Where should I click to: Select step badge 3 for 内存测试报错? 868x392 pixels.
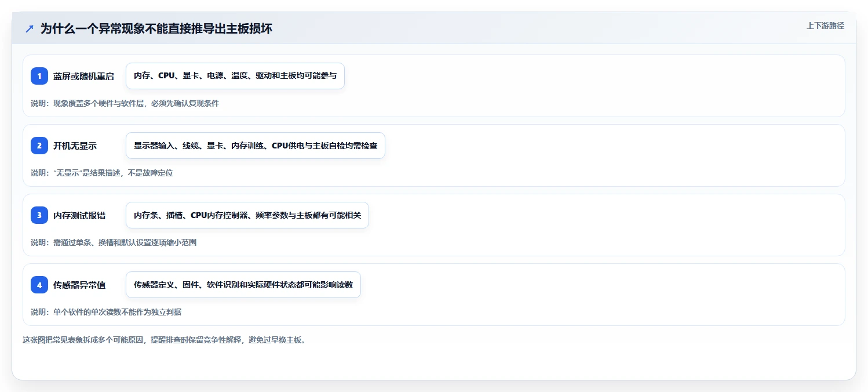pyautogui.click(x=39, y=215)
